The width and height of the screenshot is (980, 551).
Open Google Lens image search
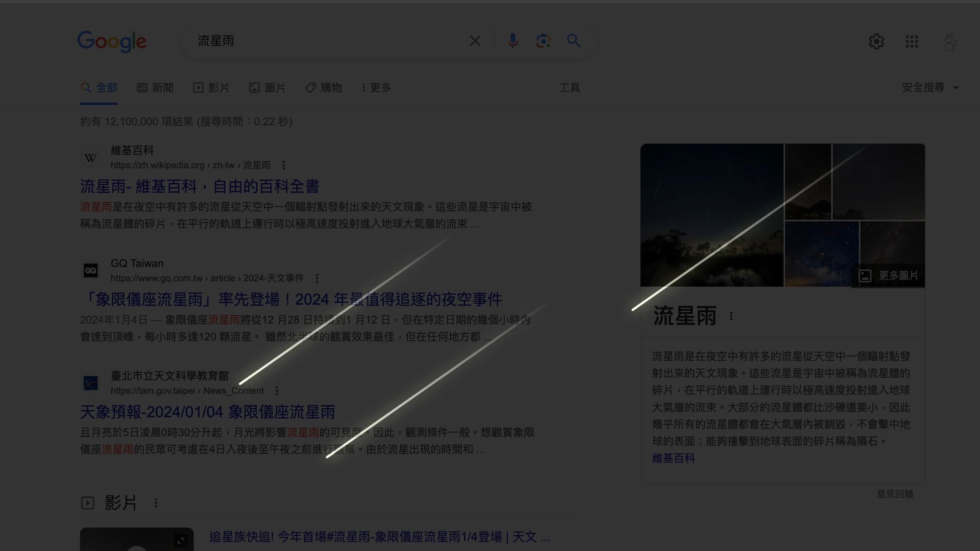(543, 41)
